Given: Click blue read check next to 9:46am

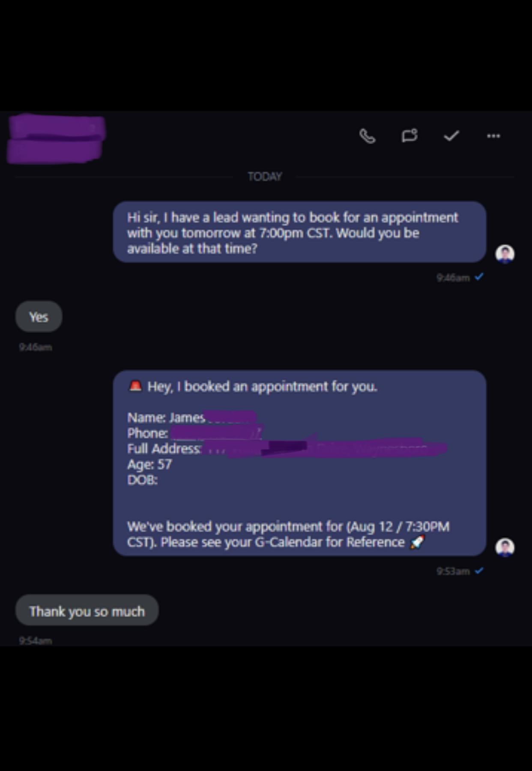Looking at the screenshot, I should [x=479, y=277].
